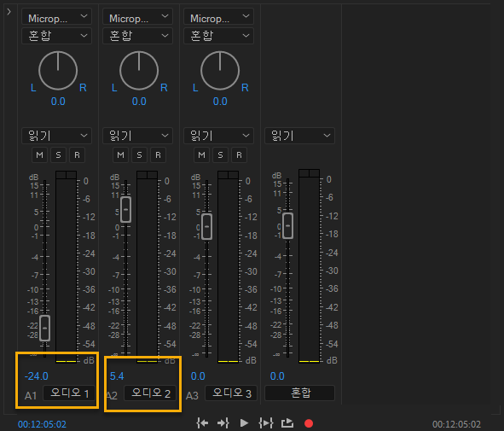
Task: Click the A1 pan knob
Action: 58,71
